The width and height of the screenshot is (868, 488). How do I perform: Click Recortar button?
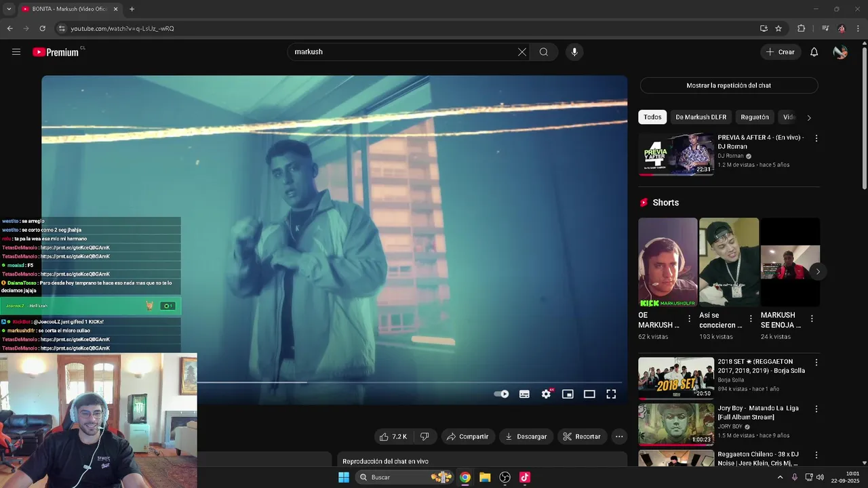tap(582, 436)
